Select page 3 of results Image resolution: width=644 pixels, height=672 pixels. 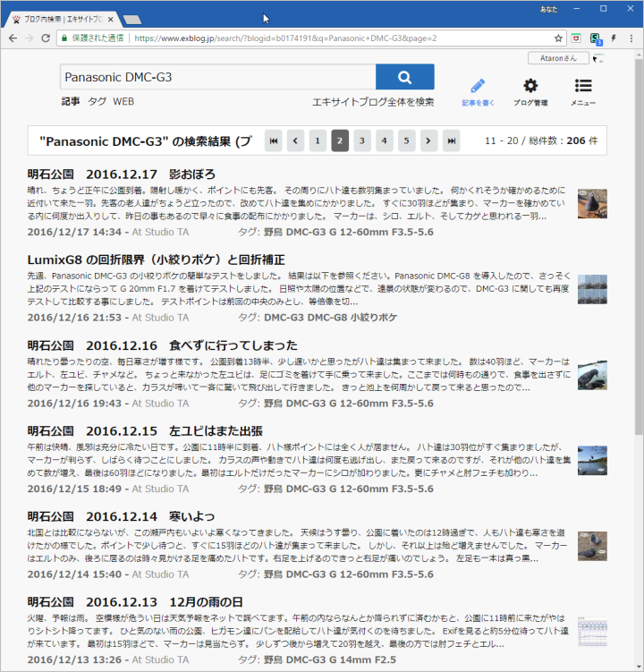[362, 140]
